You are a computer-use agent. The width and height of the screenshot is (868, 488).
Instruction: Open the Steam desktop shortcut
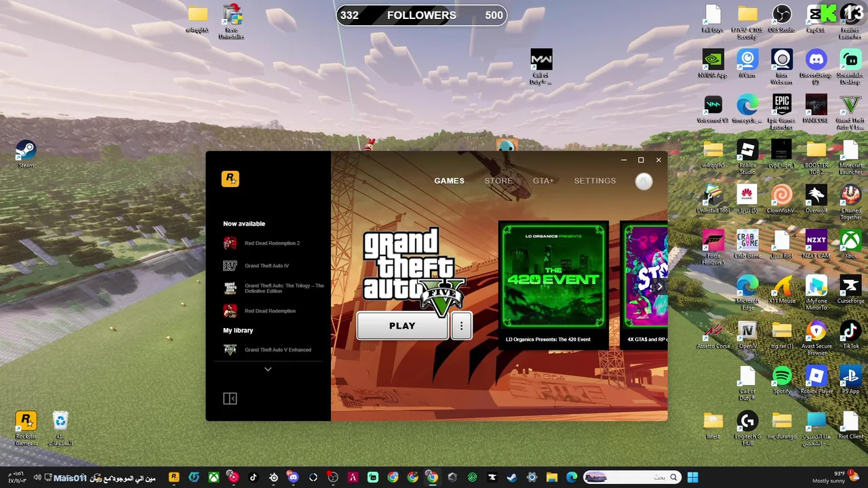coord(26,154)
